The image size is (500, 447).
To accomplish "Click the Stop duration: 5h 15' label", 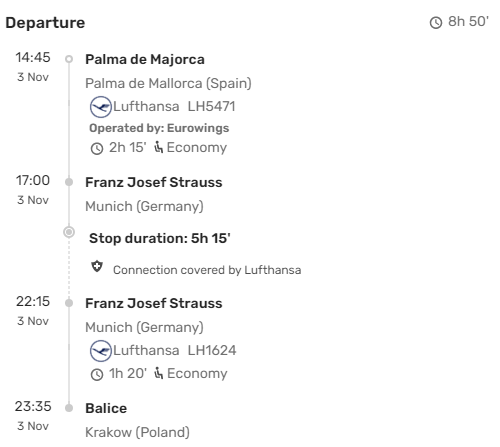I will click(x=160, y=239).
